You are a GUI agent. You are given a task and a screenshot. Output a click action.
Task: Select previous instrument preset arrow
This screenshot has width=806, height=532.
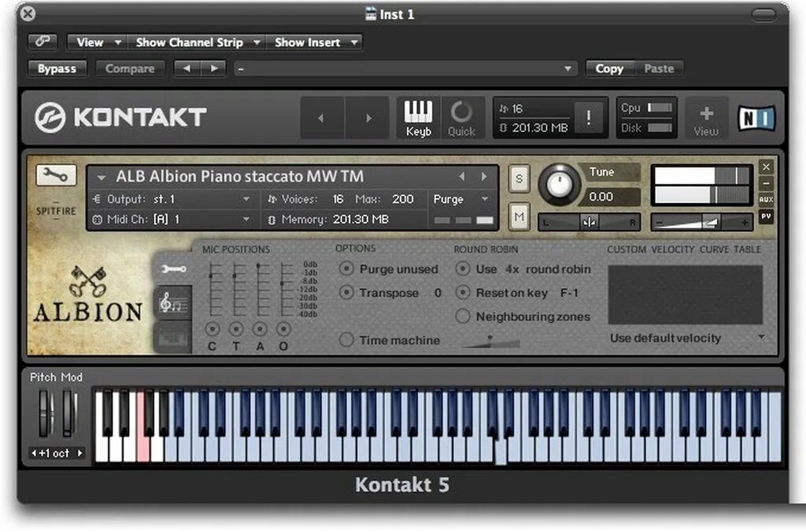point(461,176)
